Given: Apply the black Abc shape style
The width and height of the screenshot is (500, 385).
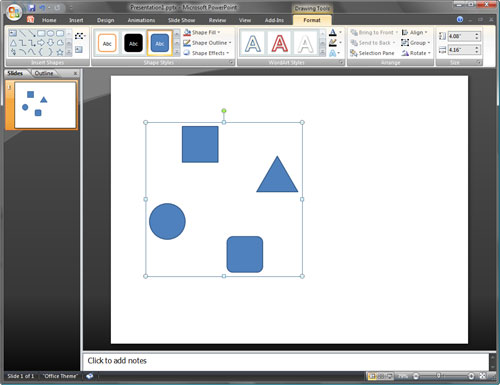Looking at the screenshot, I should tap(133, 43).
